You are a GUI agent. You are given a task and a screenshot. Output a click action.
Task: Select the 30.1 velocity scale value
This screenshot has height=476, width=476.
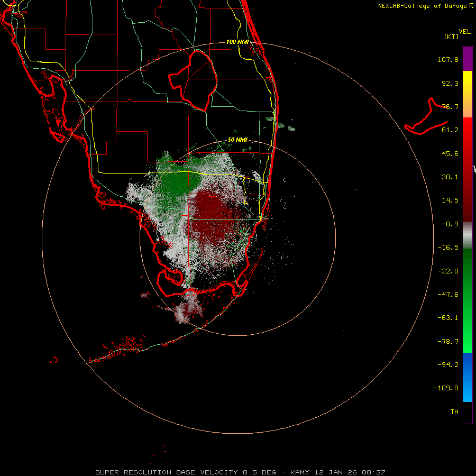[x=450, y=177]
